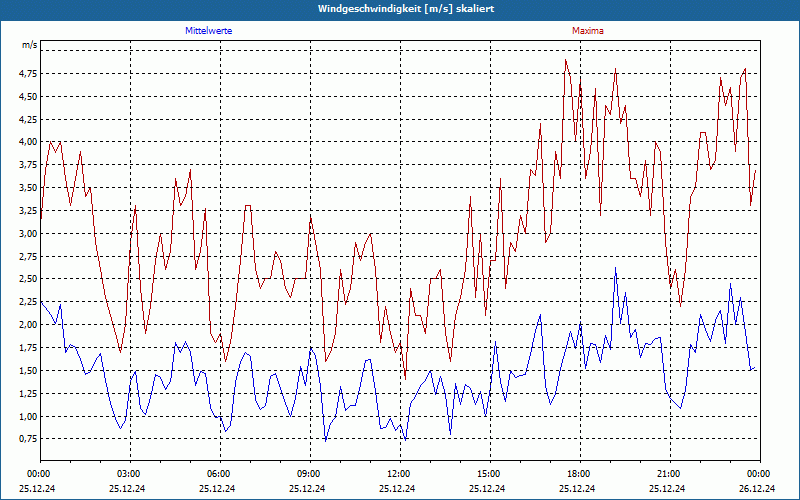Click the 21:00 time axis label
The width and height of the screenshot is (800, 500).
(x=669, y=474)
